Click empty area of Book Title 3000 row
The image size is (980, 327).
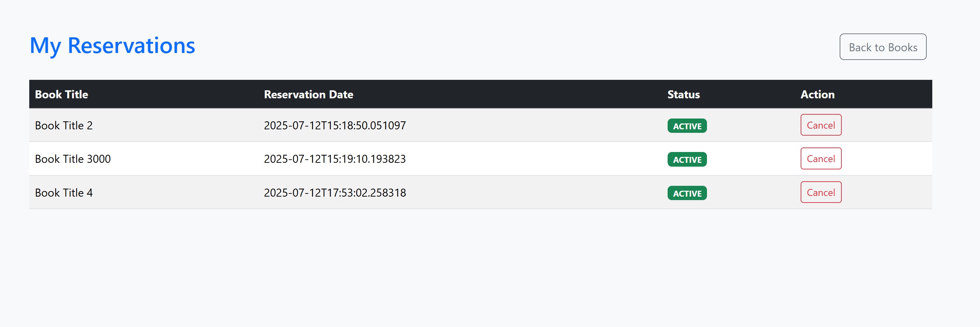(x=532, y=158)
